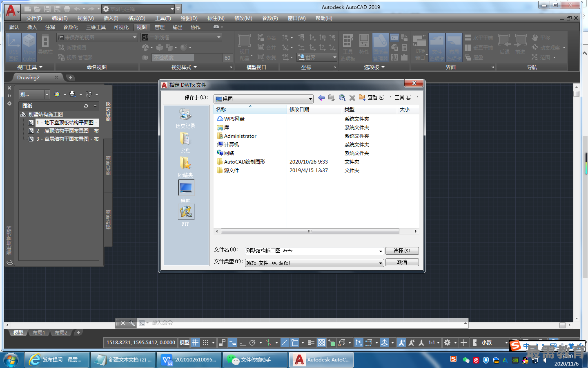This screenshot has width=588, height=368.
Task: Add new drawing tab with plus
Action: click(x=70, y=78)
